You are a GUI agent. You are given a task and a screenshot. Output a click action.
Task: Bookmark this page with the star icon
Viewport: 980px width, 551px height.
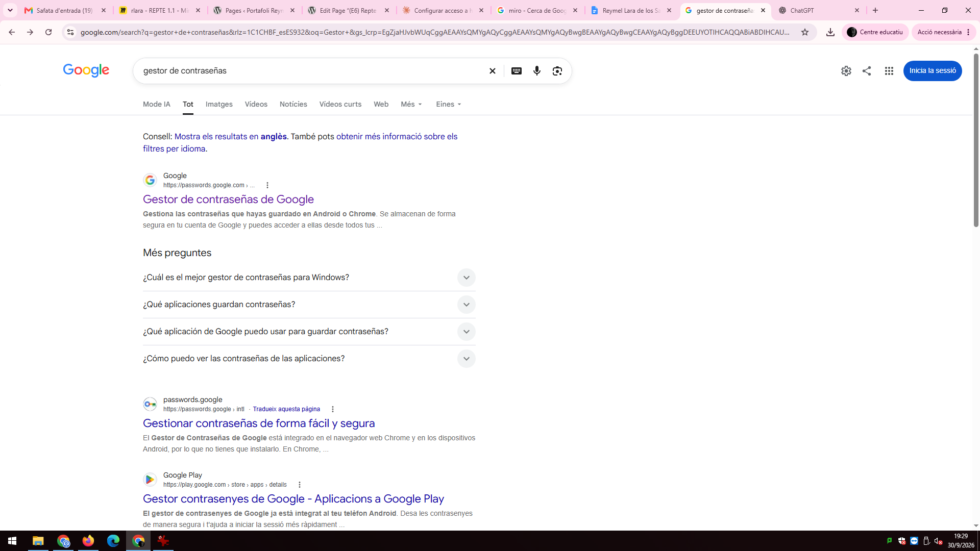[804, 32]
